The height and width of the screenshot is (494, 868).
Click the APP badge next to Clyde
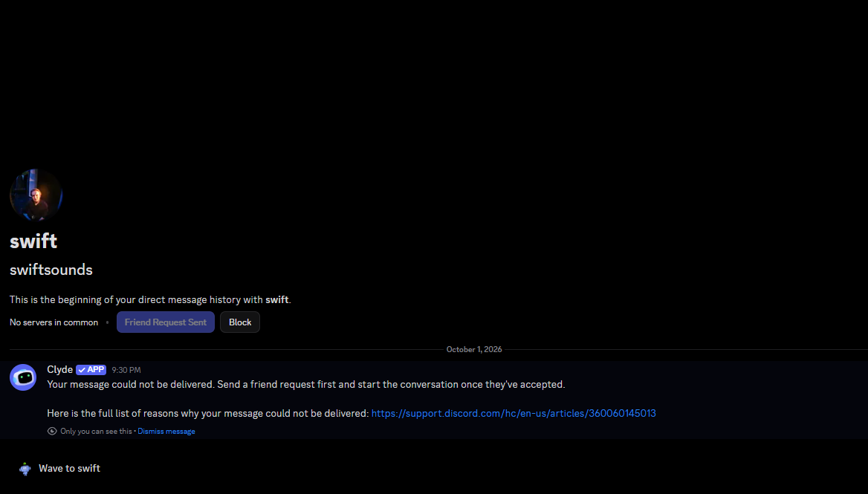pyautogui.click(x=91, y=369)
